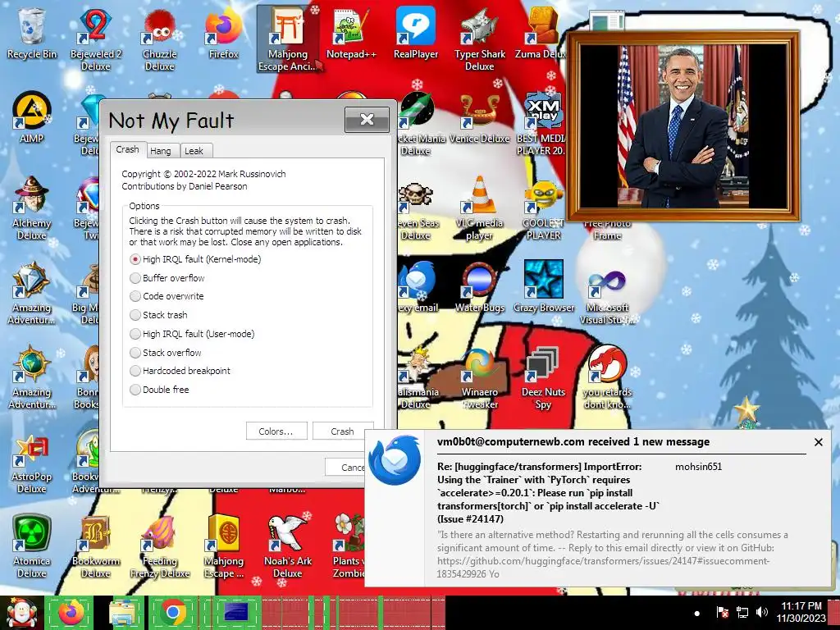Screen dimensions: 840x630
Task: Close the Not My Fault dialog
Action: tap(367, 120)
